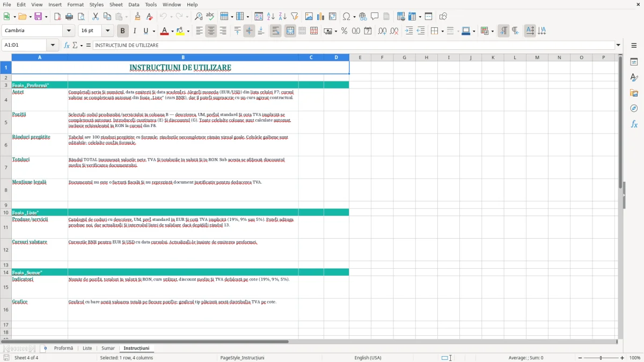Click the formula input field

354,46
